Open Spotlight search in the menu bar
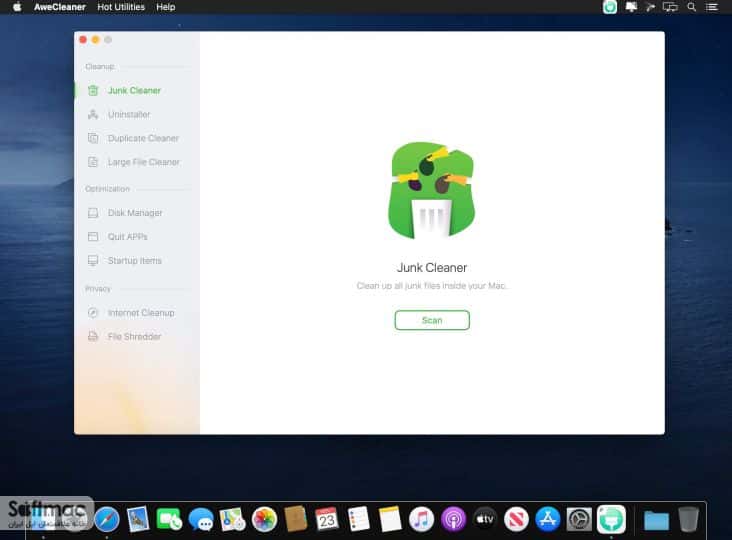732x540 pixels. 691,7
